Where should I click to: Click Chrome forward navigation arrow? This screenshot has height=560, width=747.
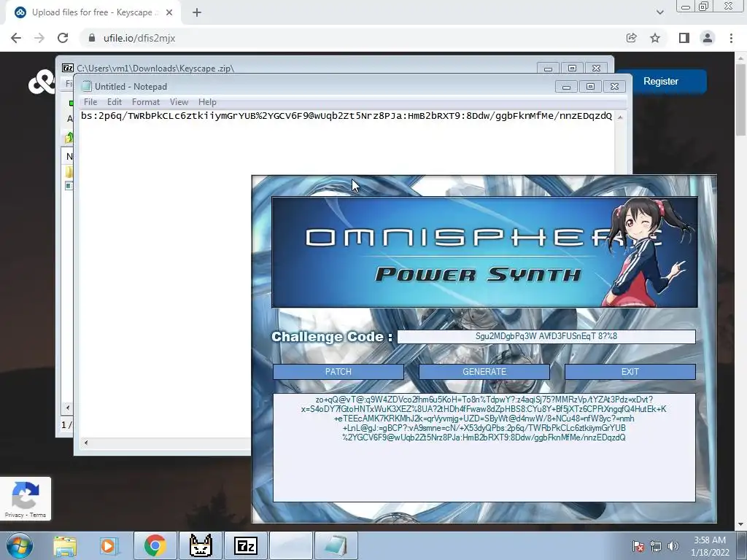point(39,38)
